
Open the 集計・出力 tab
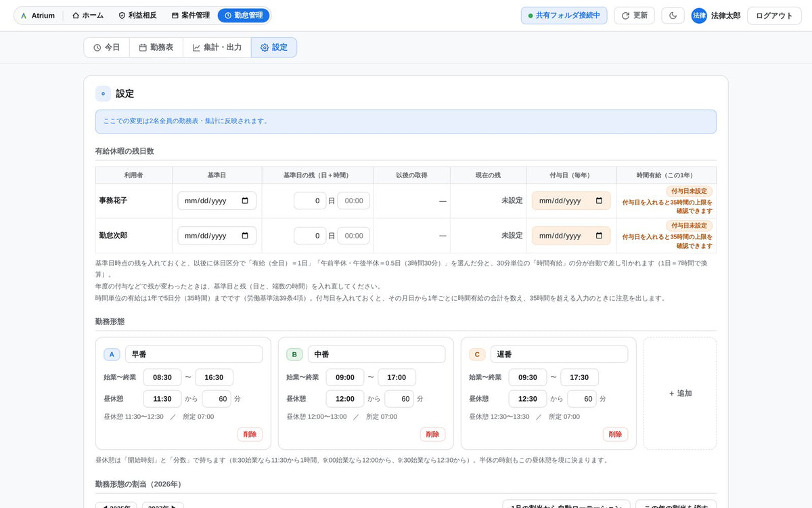tap(217, 47)
